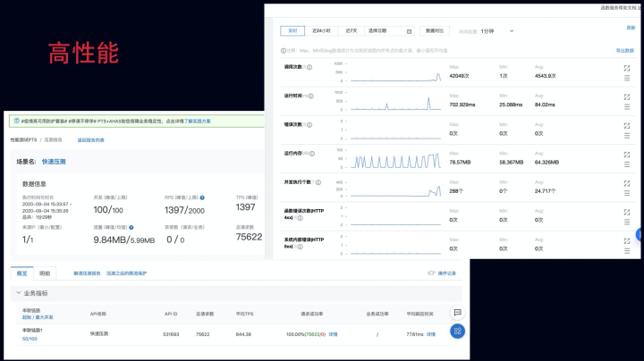Open the 解读压测报告 link
Viewport: 644px width, 361px height.
87,273
